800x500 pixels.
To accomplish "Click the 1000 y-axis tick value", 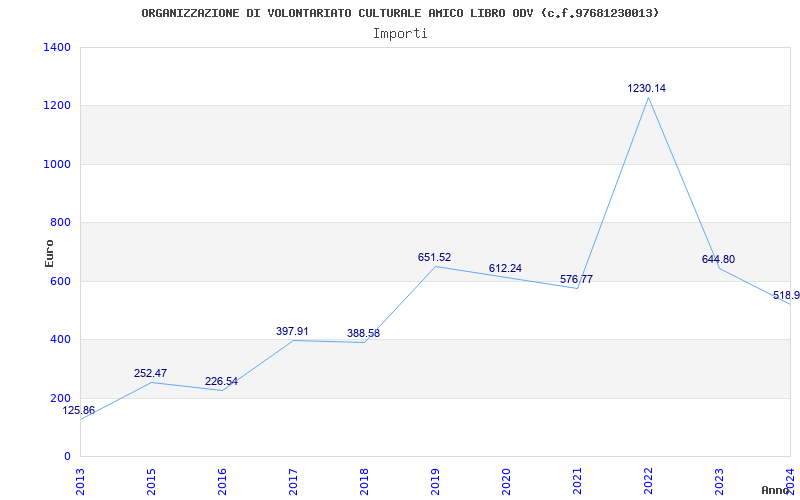I will 58,164.
